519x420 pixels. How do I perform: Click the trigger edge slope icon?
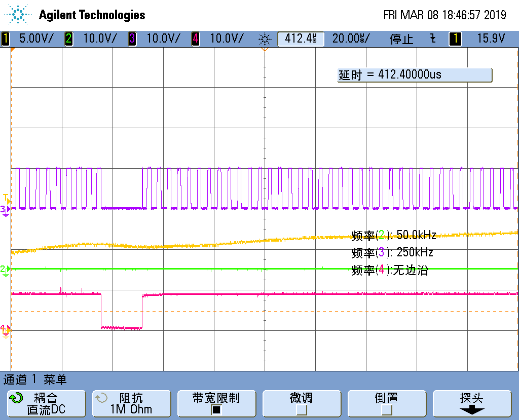[433, 39]
